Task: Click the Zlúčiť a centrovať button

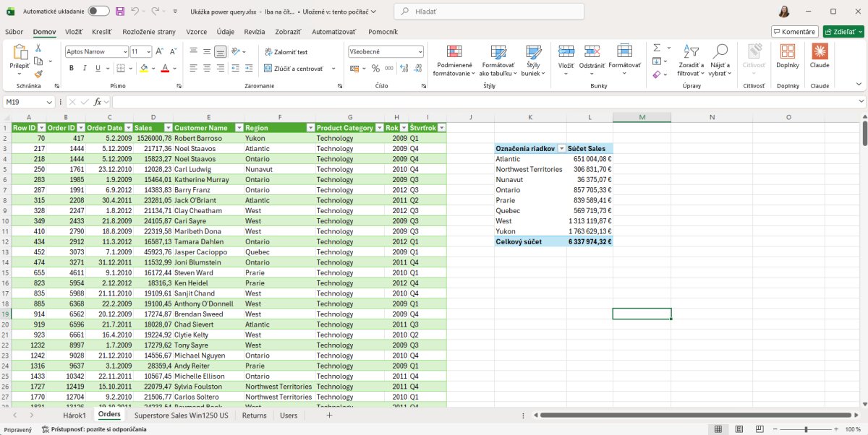Action: [293, 69]
